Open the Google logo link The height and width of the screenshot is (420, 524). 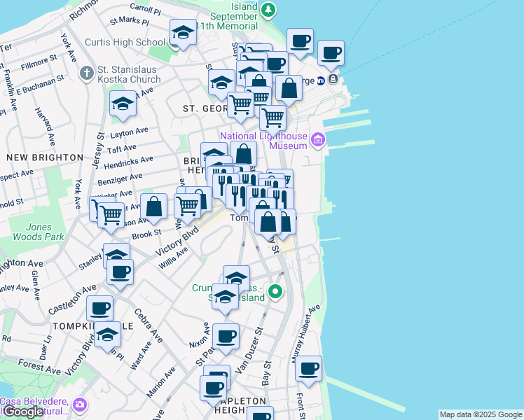22,412
